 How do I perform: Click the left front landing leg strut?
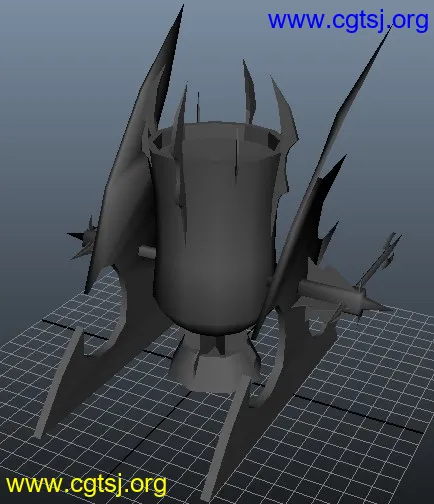(58, 382)
